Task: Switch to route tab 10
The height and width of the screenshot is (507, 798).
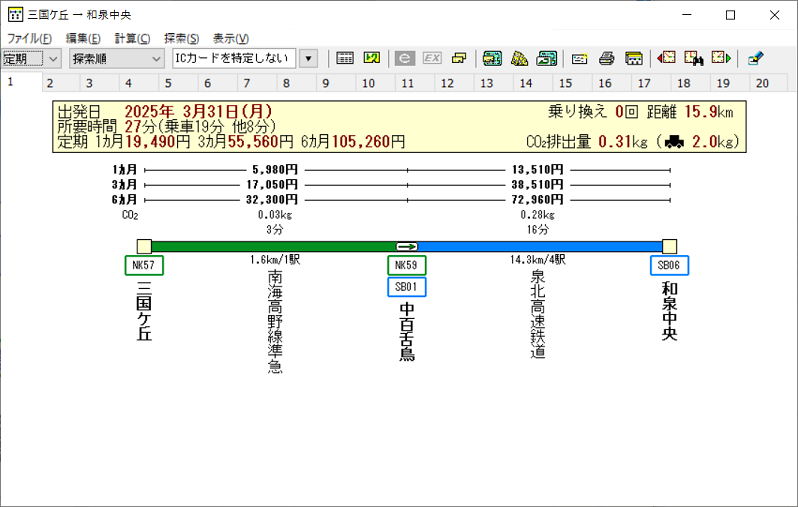Action: coord(376,83)
